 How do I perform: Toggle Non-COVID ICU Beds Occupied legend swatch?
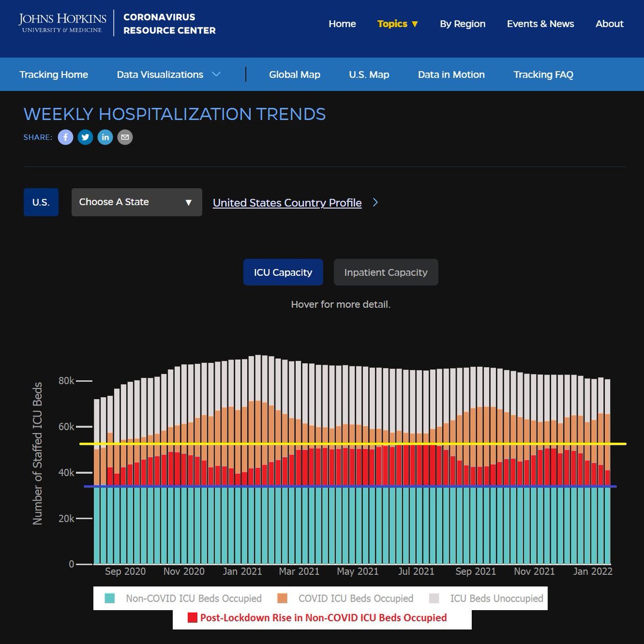tap(110, 598)
